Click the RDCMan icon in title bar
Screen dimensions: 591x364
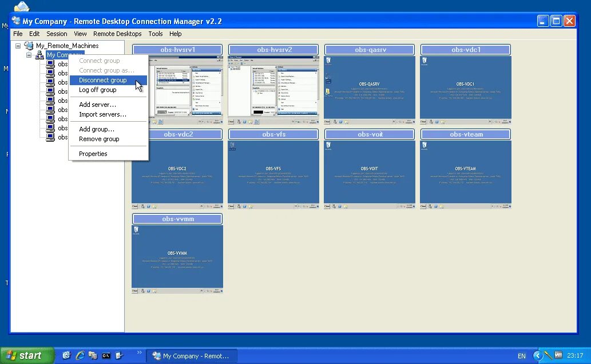point(16,21)
